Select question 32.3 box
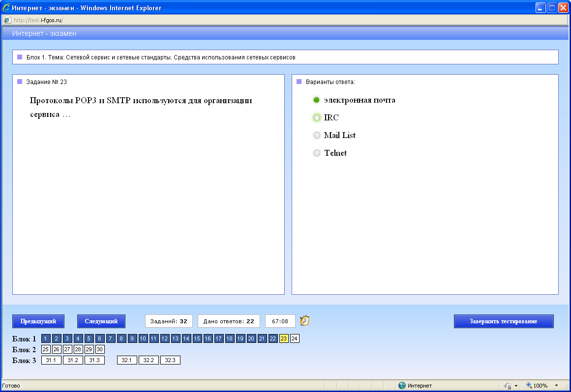The height and width of the screenshot is (392, 571). (x=170, y=360)
